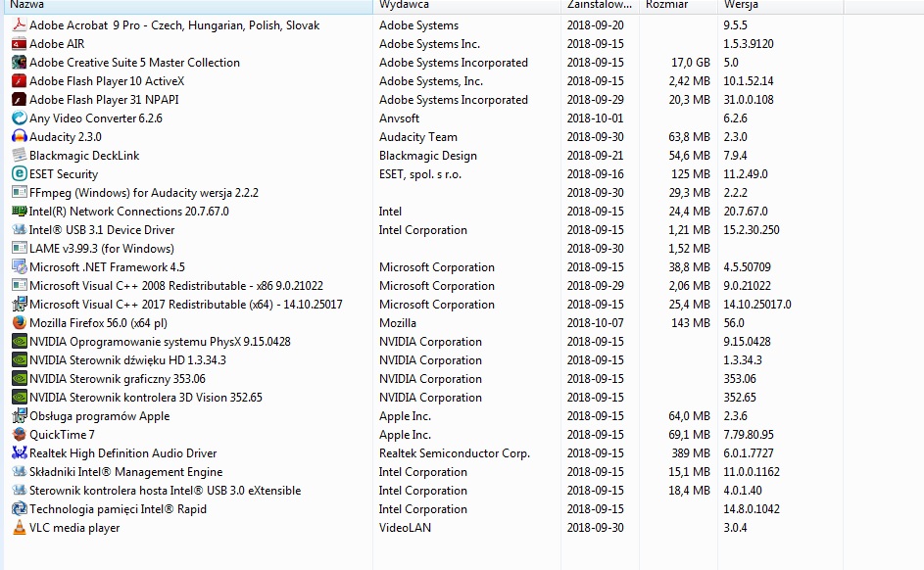Click the version number '14.8.0.1042'
The height and width of the screenshot is (570, 924).
752,509
